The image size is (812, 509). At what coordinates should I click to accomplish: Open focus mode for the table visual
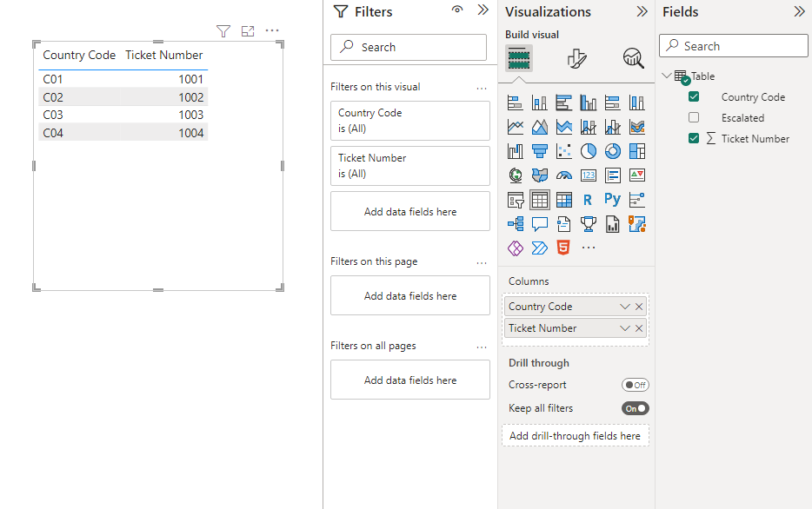pos(248,31)
